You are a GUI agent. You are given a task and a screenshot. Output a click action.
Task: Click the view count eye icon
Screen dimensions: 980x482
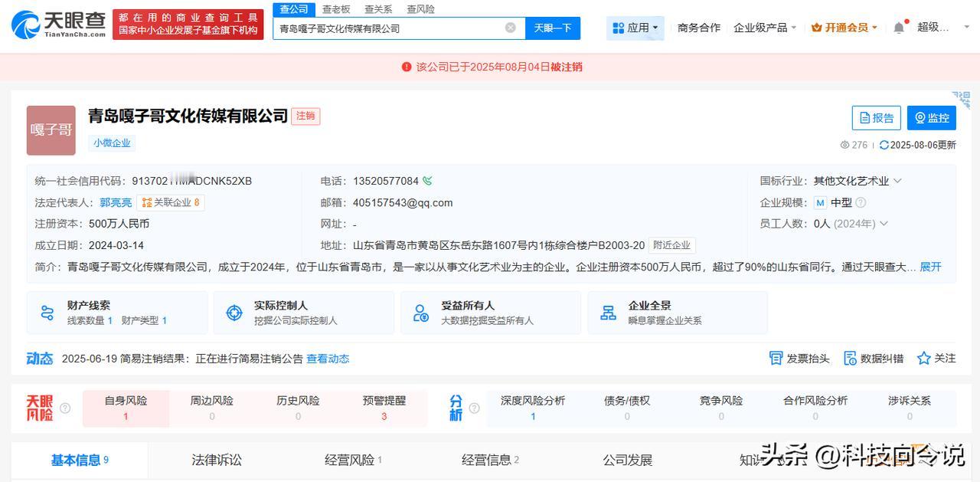(844, 145)
